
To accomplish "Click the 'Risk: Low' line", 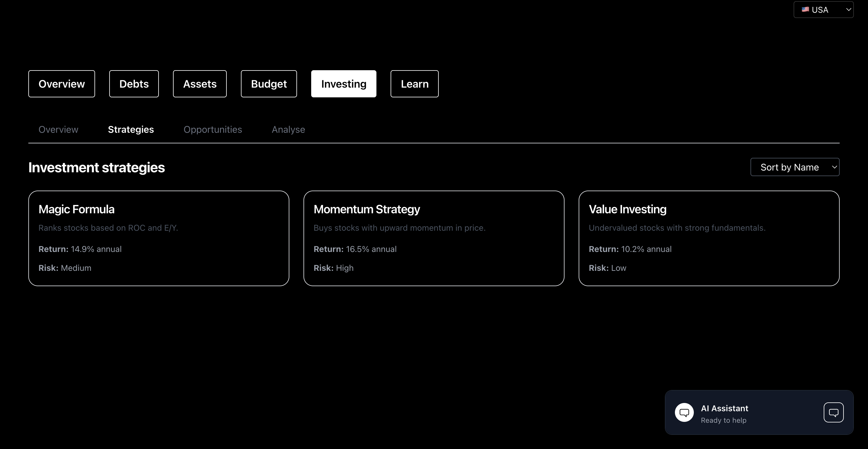I will click(x=608, y=268).
